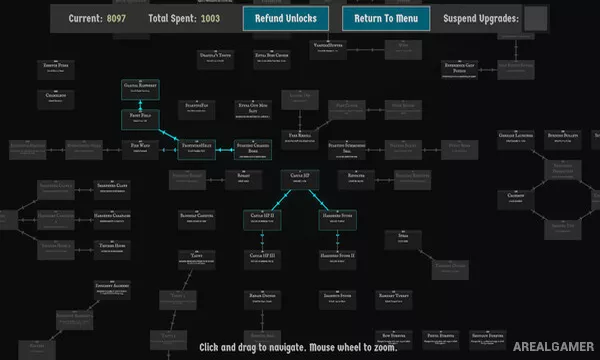Image resolution: width=600 pixels, height=360 pixels.
Task: Select the Revolver upgrade node
Action: coord(356,180)
